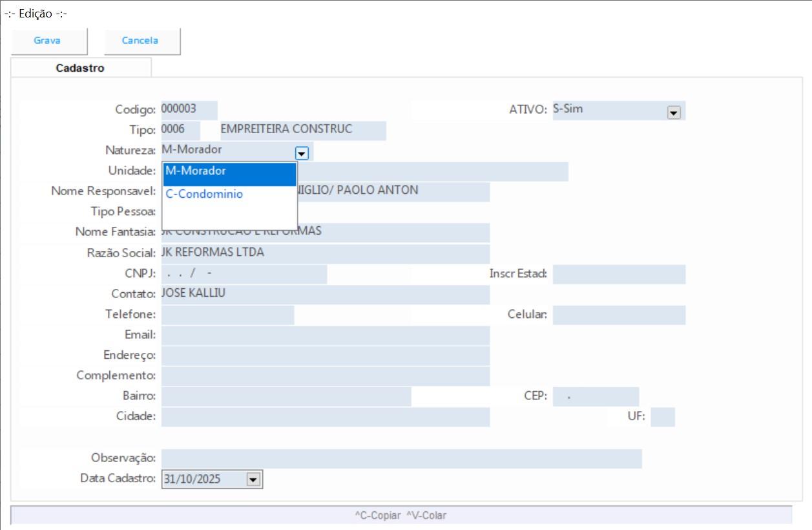Select the CEP input field

(595, 396)
